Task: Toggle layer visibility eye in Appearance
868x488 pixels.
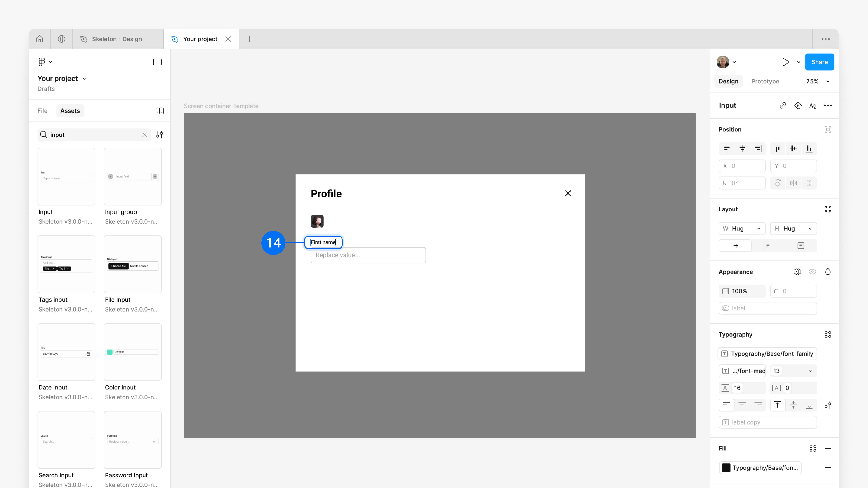Action: tap(812, 272)
